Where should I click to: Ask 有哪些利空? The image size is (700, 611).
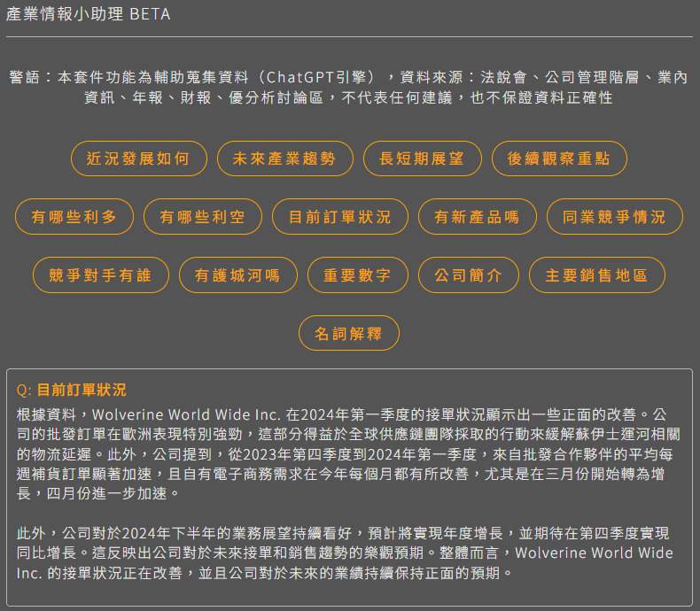point(203,217)
